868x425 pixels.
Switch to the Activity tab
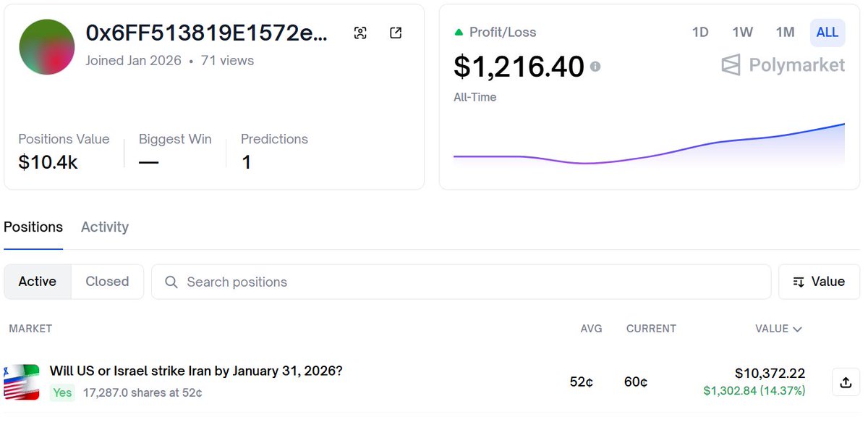coord(105,227)
